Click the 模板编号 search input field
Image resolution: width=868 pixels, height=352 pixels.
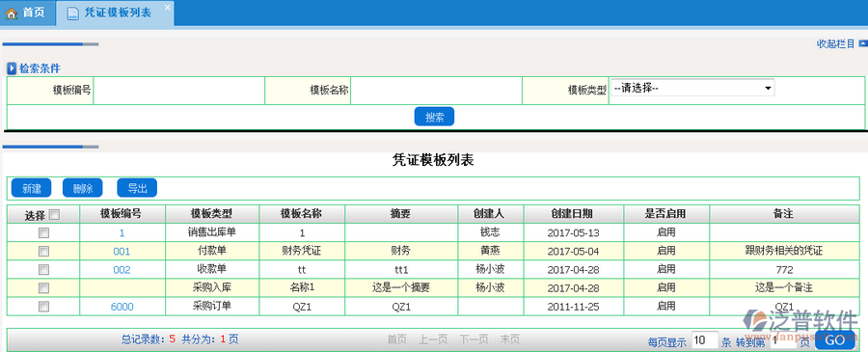(178, 91)
